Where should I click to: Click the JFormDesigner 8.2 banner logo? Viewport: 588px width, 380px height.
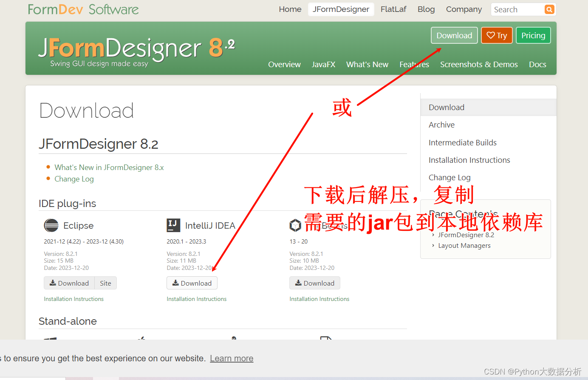coord(137,52)
